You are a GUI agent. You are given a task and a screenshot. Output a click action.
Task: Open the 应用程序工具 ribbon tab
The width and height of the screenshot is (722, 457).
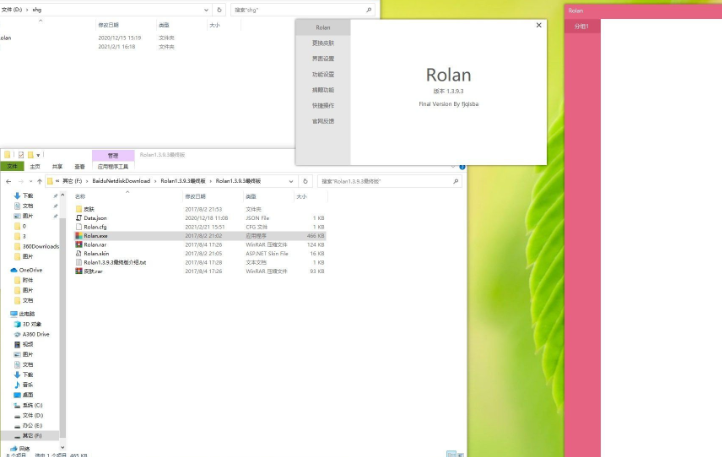pos(113,166)
